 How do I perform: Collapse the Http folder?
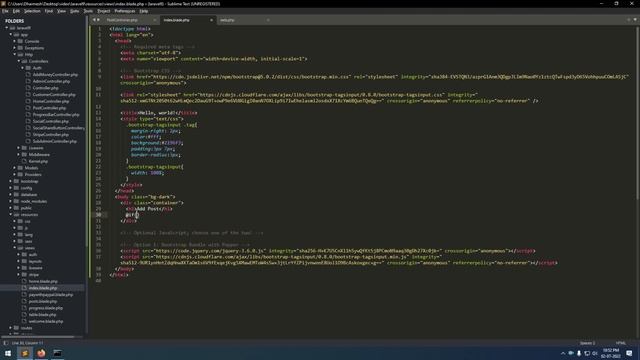tap(15, 55)
